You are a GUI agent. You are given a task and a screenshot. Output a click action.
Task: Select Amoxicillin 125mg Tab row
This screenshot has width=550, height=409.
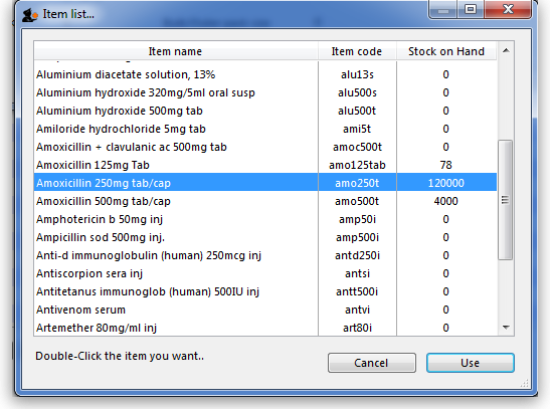point(266,165)
